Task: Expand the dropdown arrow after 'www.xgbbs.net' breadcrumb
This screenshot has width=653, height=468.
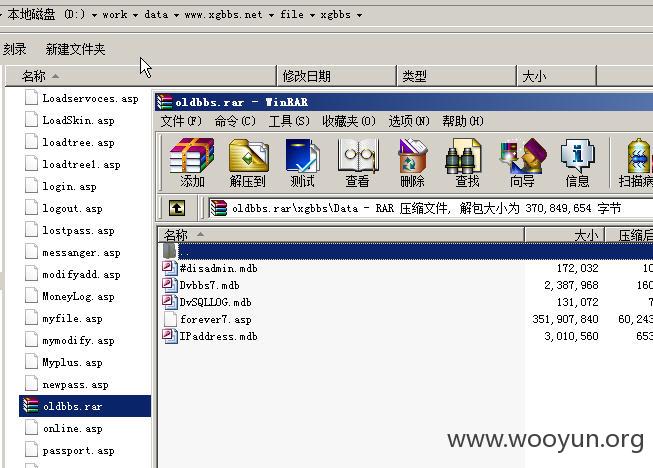Action: 271,15
